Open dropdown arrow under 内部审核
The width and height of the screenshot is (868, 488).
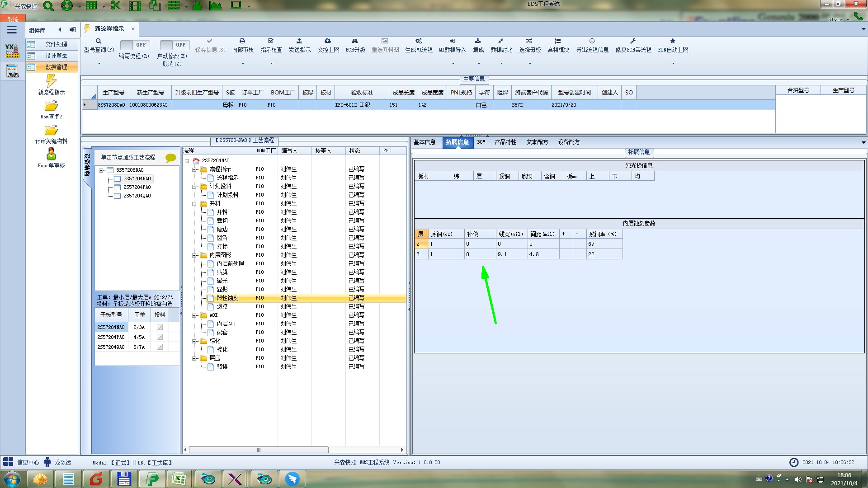pos(243,64)
